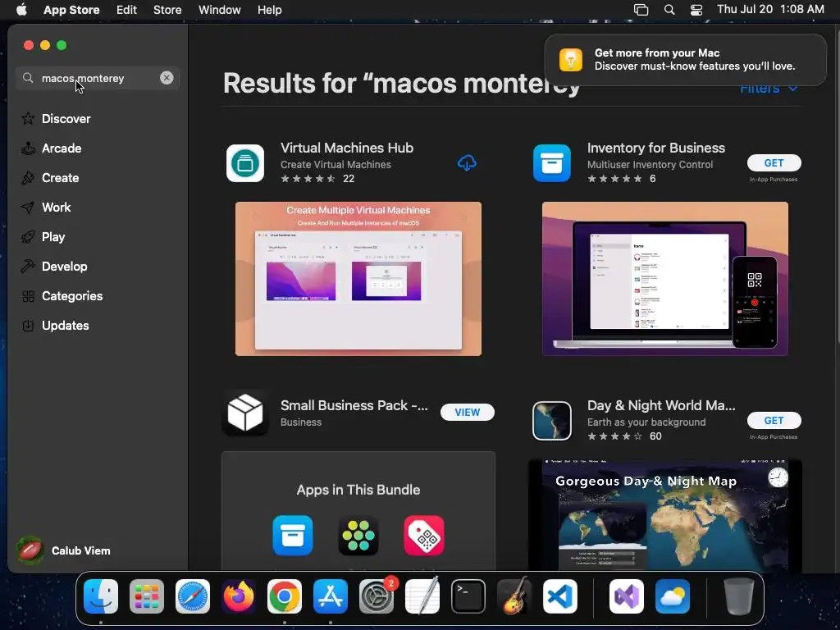
Task: Open the Apple menu
Action: pos(21,10)
